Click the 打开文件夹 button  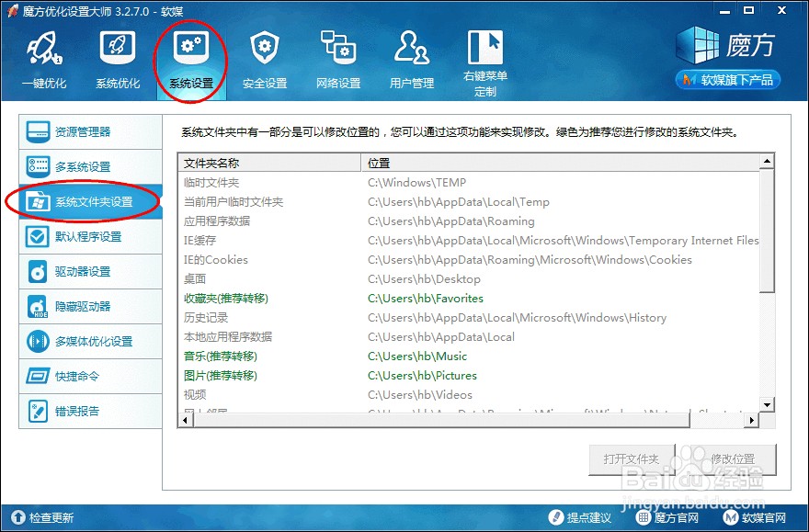click(x=632, y=459)
